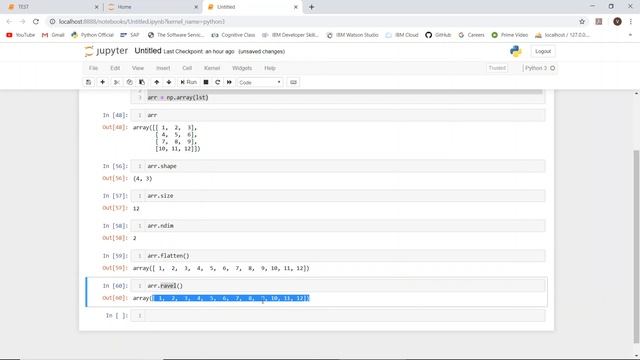Open the Cognitive Class bookmark
Screen dimensions: 640x360
click(x=233, y=35)
